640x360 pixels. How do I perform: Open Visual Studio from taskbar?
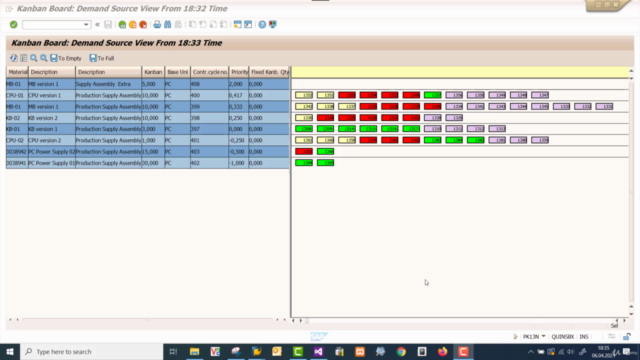pos(318,351)
